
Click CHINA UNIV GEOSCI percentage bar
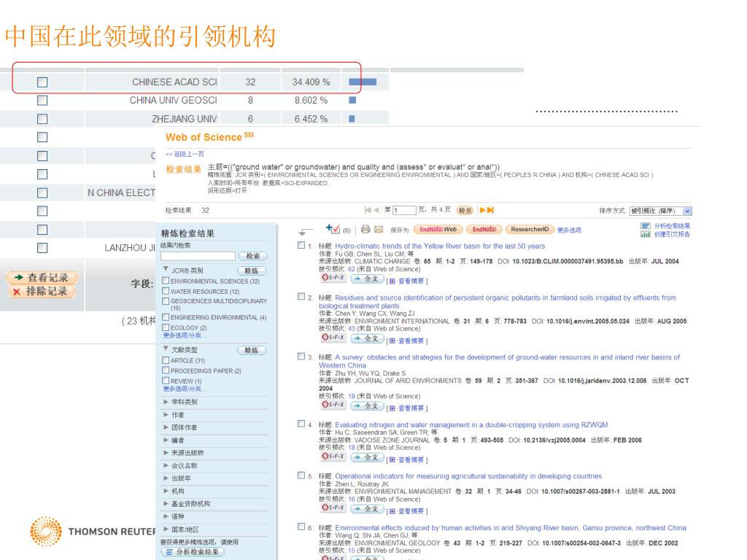click(352, 100)
